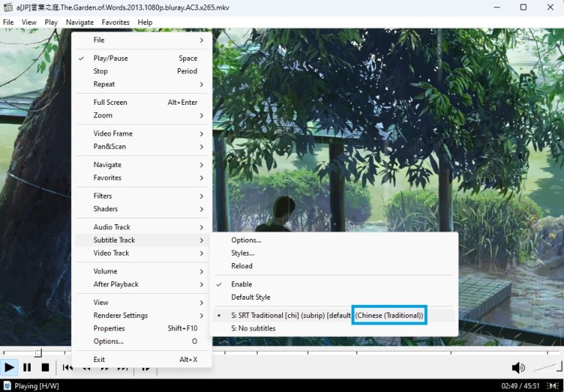Open subtitle Styles...
Viewport: 564px width, 392px height.
333,253
